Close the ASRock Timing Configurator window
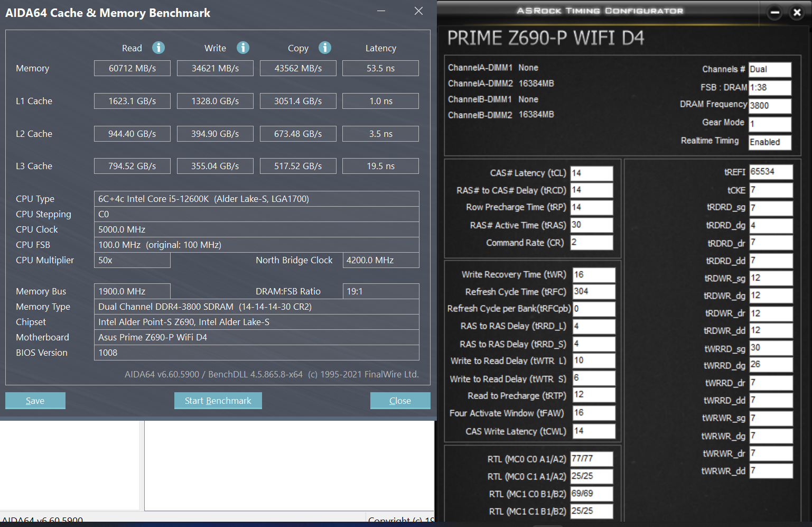 797,12
